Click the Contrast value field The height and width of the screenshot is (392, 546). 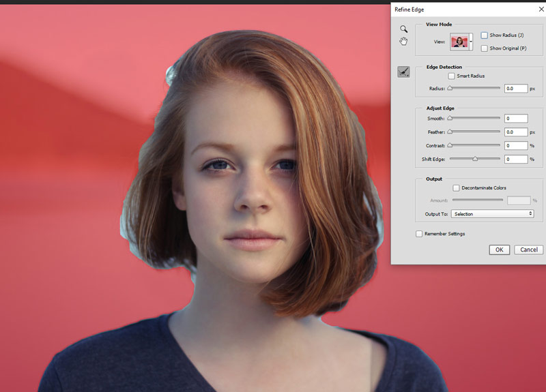click(x=516, y=146)
